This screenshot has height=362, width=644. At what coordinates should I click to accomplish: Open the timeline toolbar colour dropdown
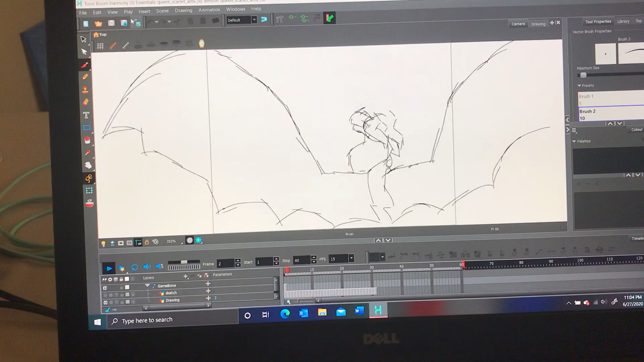click(x=382, y=257)
